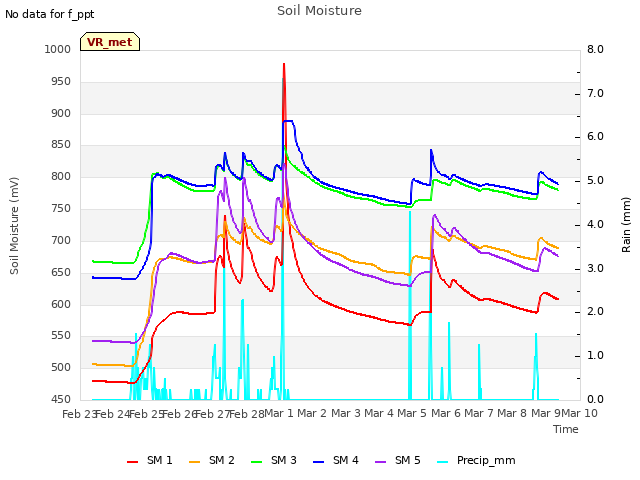The width and height of the screenshot is (640, 480).
Task: Click the 1.0 tick on rain axis
Action: click(595, 356)
